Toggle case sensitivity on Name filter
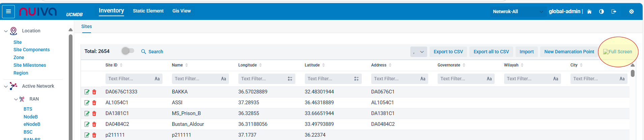The width and height of the screenshot is (644, 140). 224,79
